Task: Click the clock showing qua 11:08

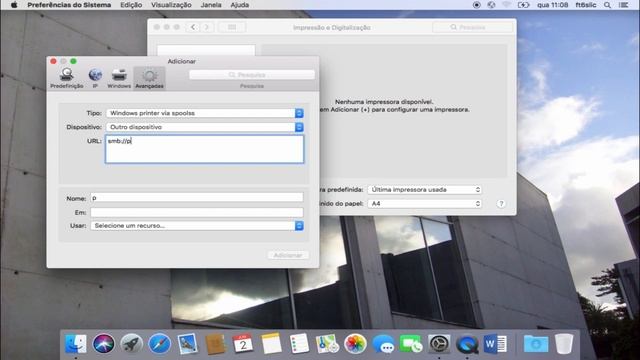Action: (x=552, y=5)
